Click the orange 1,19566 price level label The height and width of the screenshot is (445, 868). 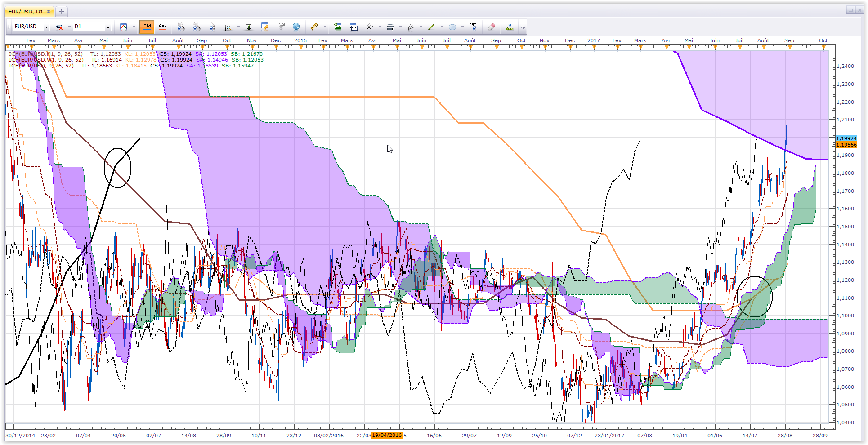[x=846, y=145]
